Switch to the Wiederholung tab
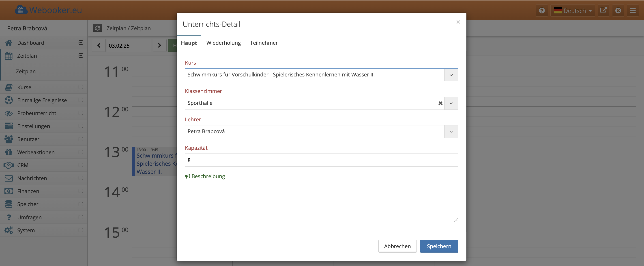Image resolution: width=644 pixels, height=266 pixels. coord(223,43)
